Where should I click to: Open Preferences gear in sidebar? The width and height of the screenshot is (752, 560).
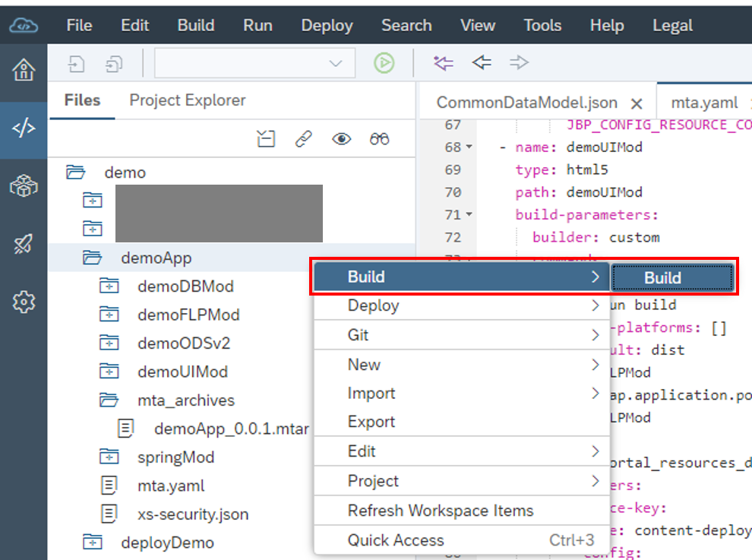24,302
